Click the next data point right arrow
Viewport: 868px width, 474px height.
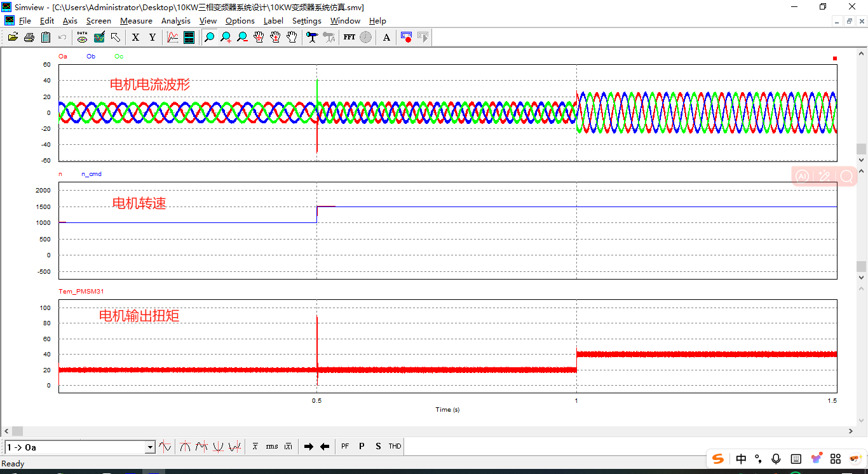pos(309,447)
